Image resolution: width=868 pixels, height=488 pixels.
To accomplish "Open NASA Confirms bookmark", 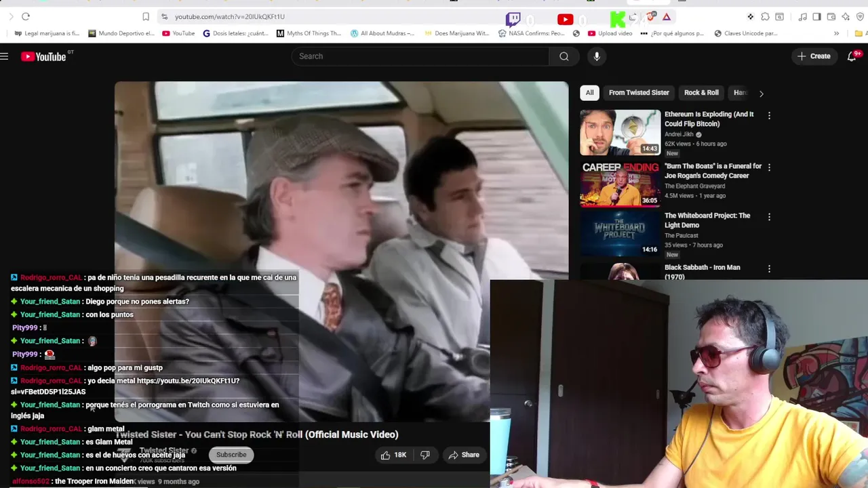I will click(x=531, y=33).
